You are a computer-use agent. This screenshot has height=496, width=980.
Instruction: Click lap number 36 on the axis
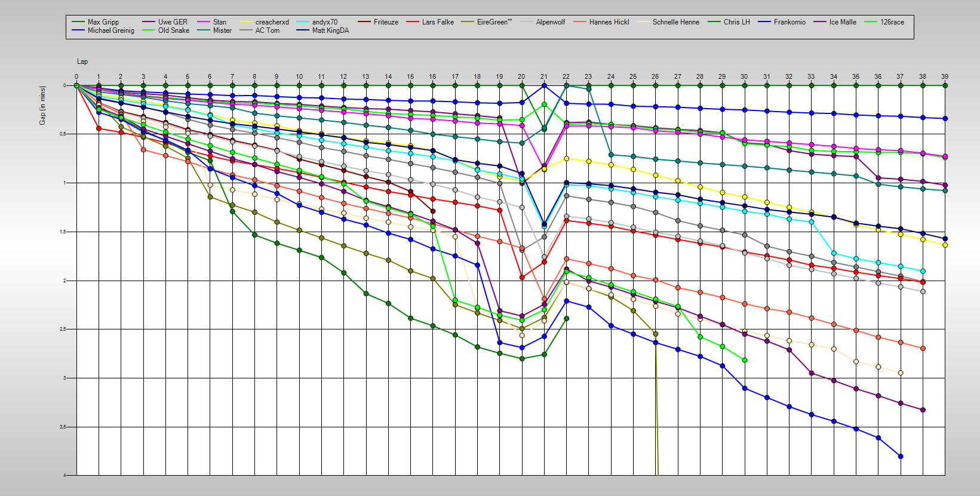pyautogui.click(x=878, y=76)
